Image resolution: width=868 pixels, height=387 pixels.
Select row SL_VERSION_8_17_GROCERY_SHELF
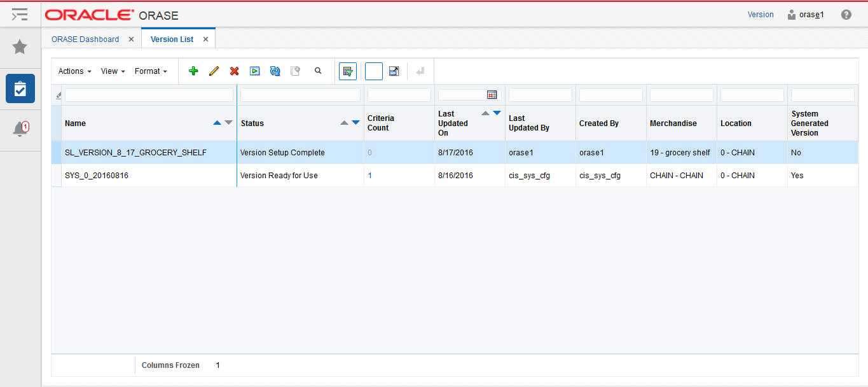[x=455, y=153]
